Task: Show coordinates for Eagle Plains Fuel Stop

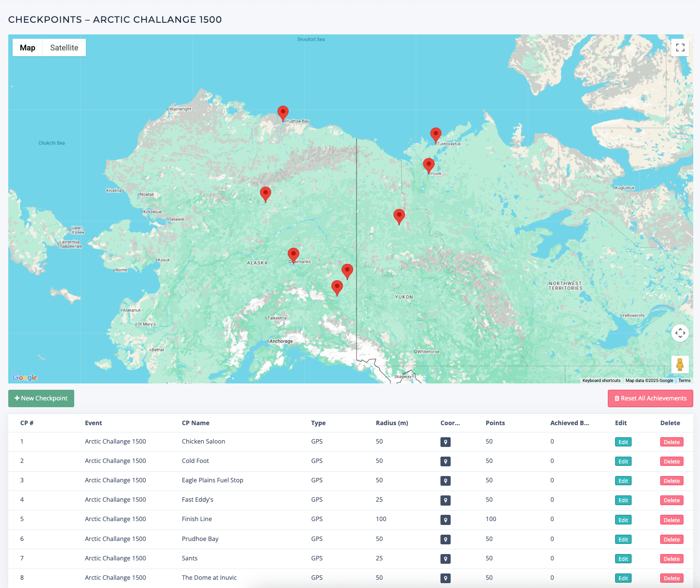Action: tap(445, 481)
